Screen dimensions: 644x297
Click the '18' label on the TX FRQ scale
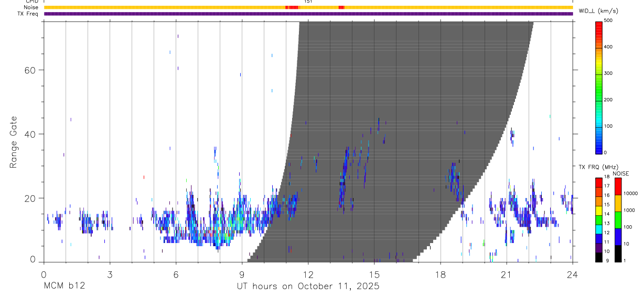pos(607,177)
